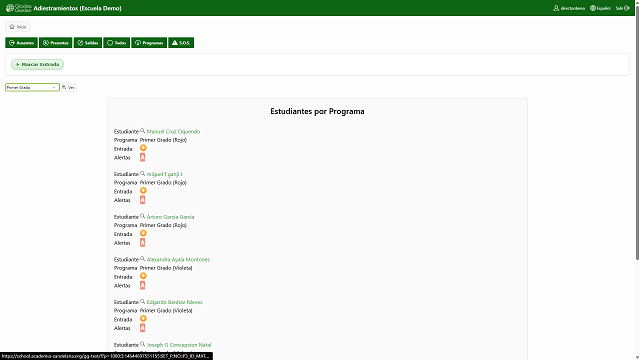Go to Inicio home breadcrumb
Image resolution: width=640 pixels, height=360 pixels.
tap(18, 27)
